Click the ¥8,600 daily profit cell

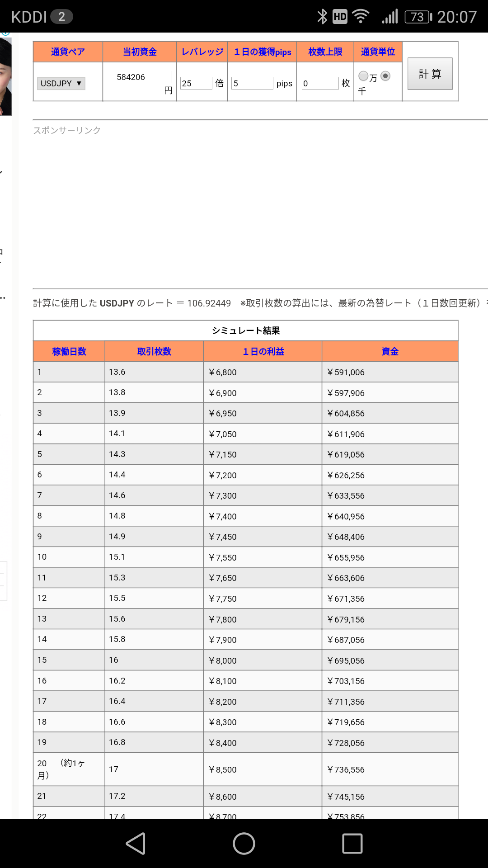(x=263, y=796)
